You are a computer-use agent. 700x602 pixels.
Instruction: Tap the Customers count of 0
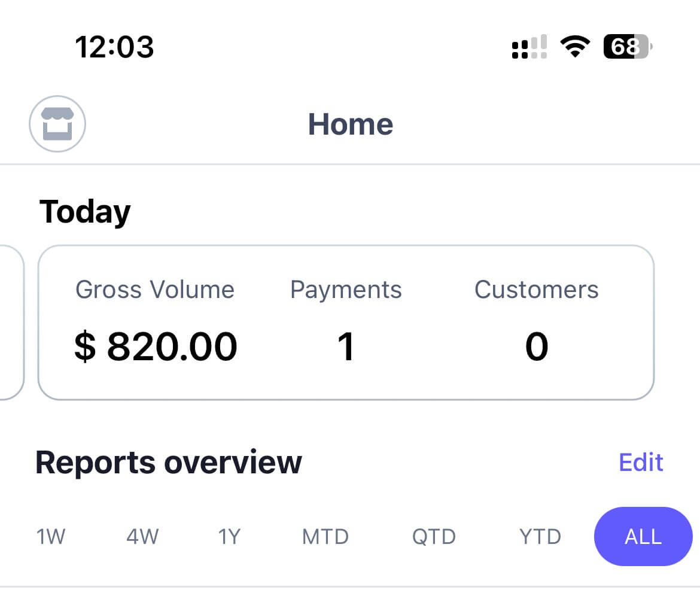pyautogui.click(x=536, y=347)
